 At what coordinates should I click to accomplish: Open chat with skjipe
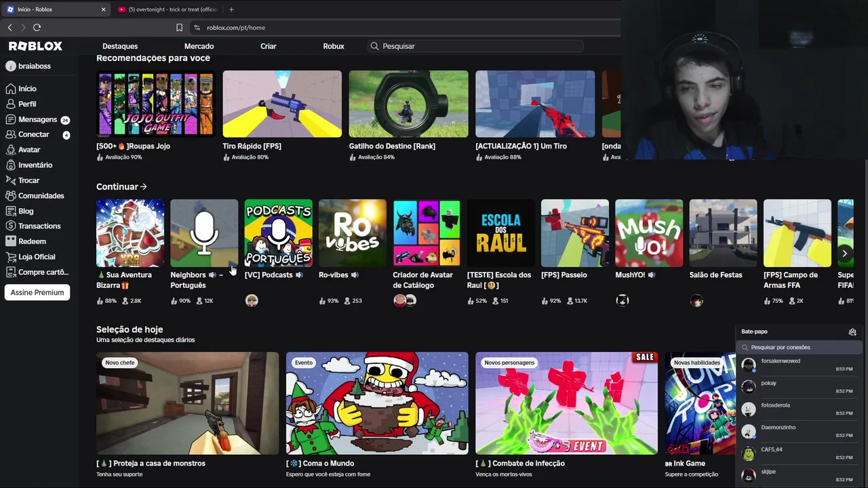point(799,476)
